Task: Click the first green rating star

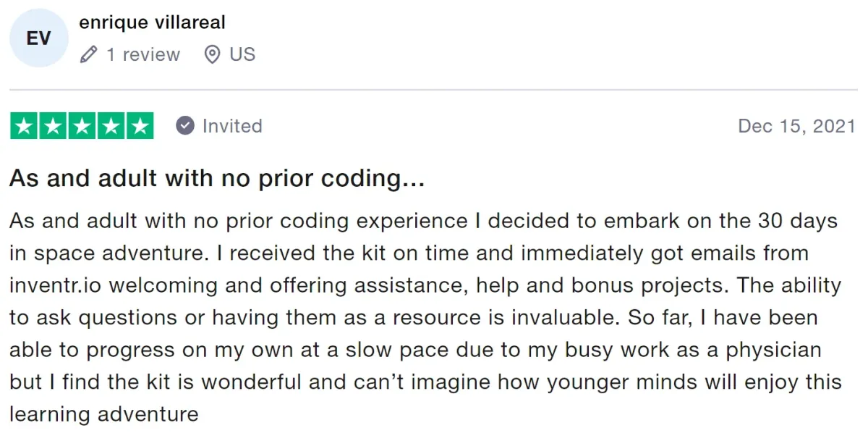Action: point(24,126)
